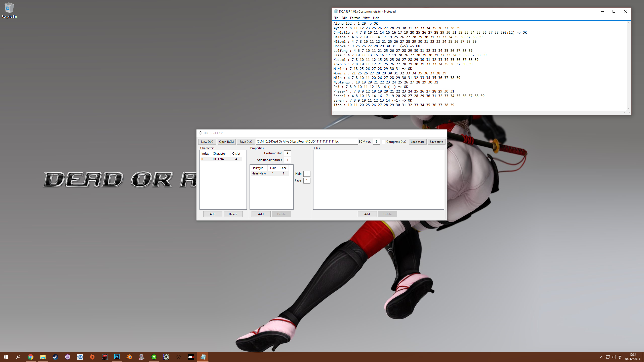Open Steam from the taskbar
Screen dimensions: 644x362
[x=55, y=357]
